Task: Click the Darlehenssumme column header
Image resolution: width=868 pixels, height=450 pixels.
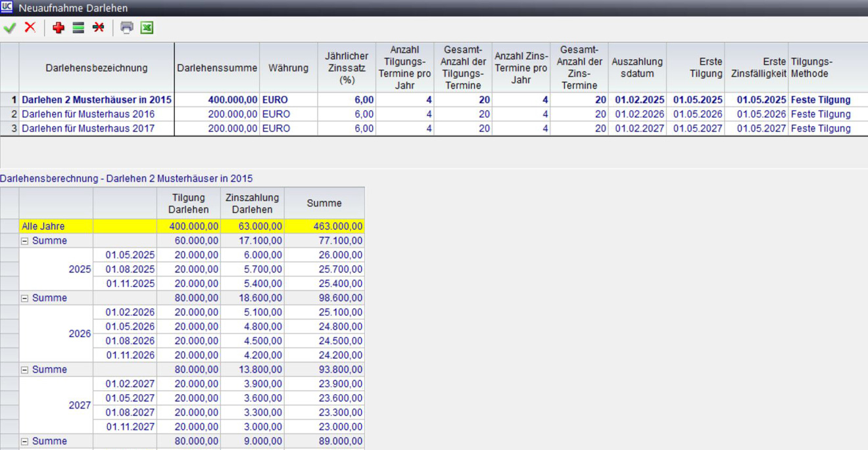Action: click(x=217, y=68)
